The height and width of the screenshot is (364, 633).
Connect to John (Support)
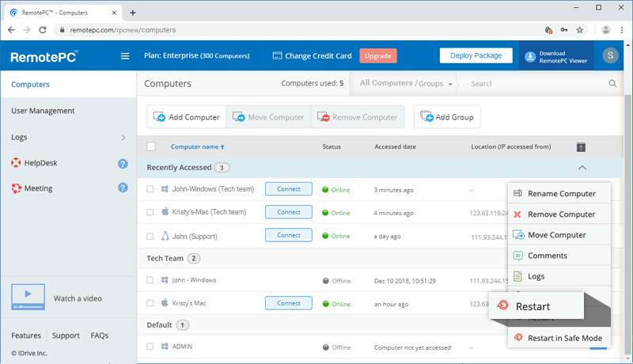click(289, 235)
